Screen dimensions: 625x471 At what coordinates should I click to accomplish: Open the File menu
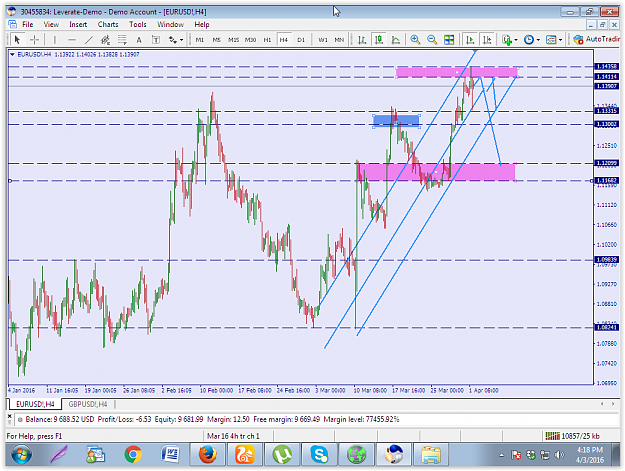pos(28,24)
